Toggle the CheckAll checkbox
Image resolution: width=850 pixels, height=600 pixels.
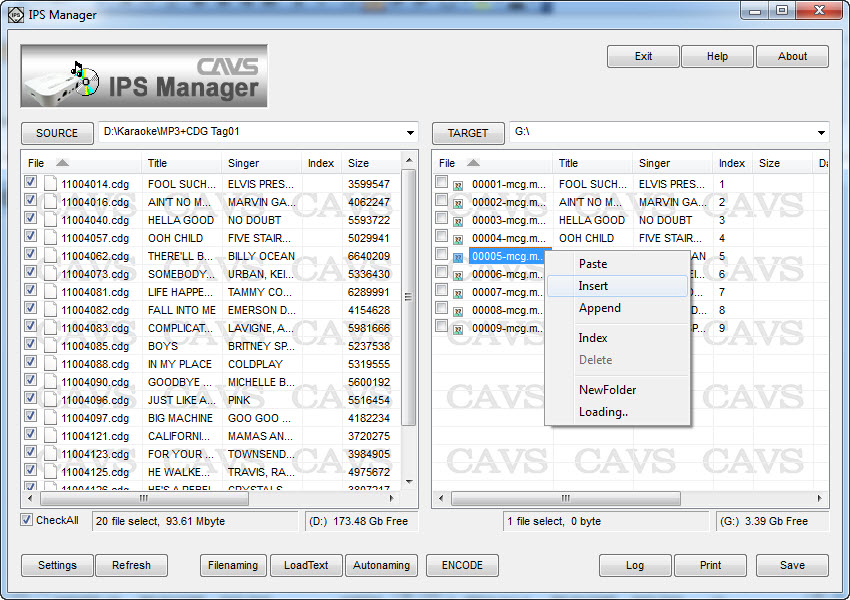coord(27,520)
